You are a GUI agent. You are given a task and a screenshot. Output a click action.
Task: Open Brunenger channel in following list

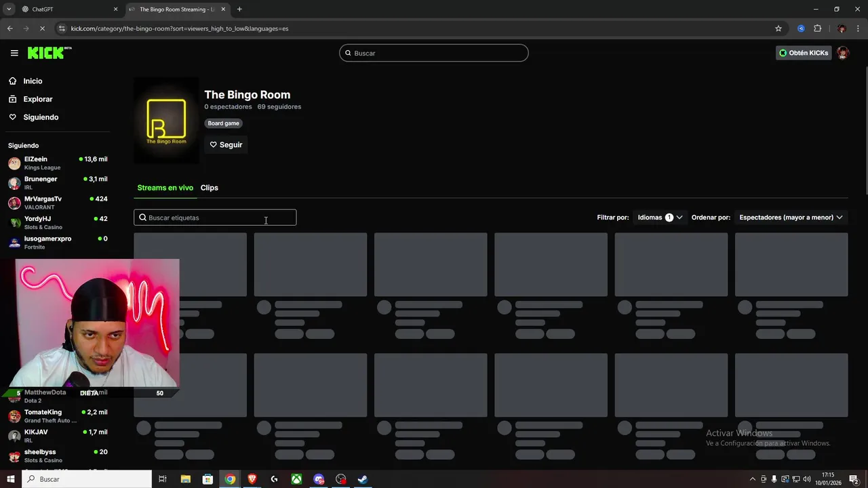pos(58,183)
